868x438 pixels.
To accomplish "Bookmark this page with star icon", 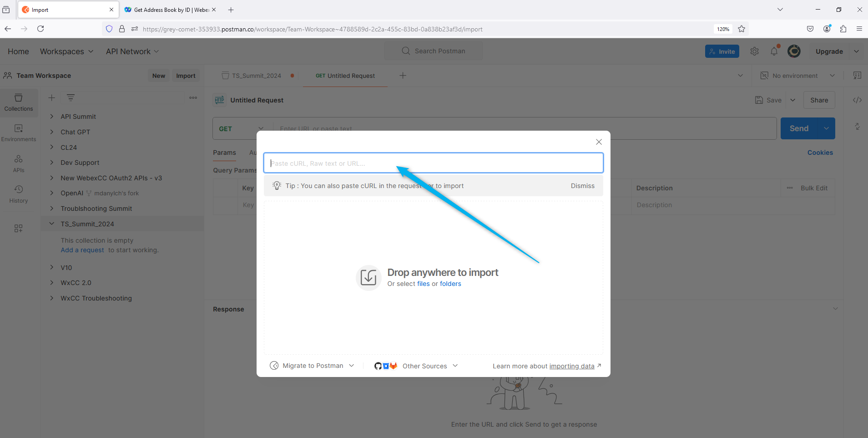I will click(742, 29).
